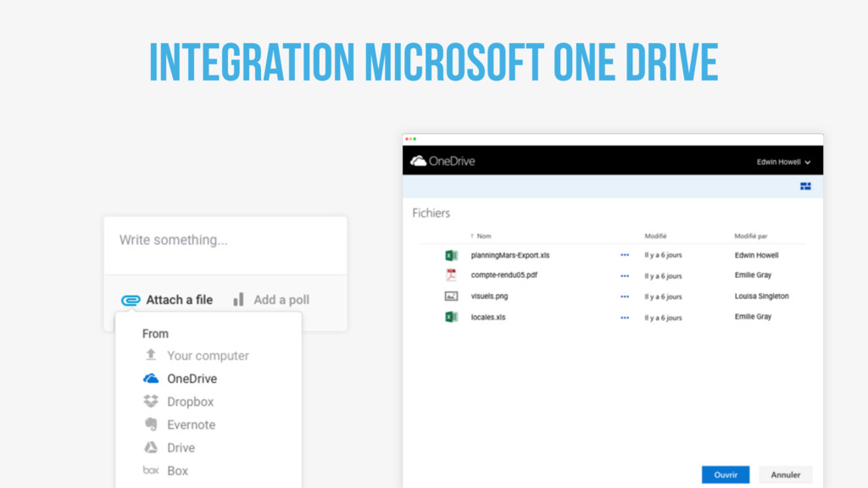The width and height of the screenshot is (868, 488).
Task: Click PDF icon of compte-rendu05.pdf
Action: point(451,275)
